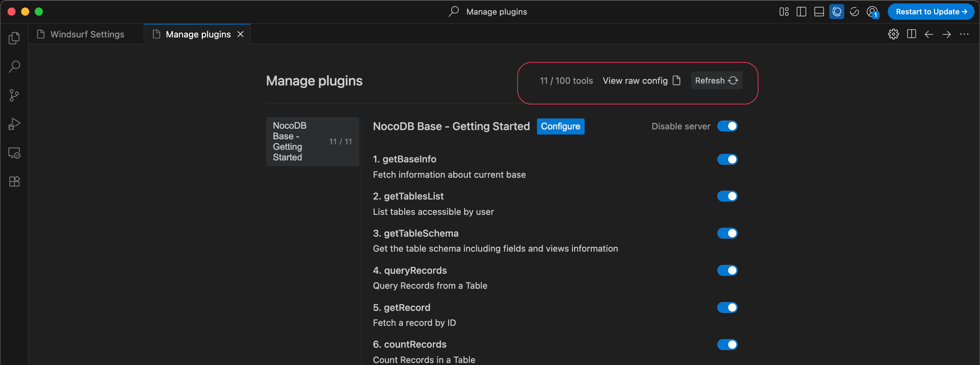This screenshot has width=980, height=365.
Task: Turn off the getBaseInfo tool toggle
Action: tap(727, 159)
